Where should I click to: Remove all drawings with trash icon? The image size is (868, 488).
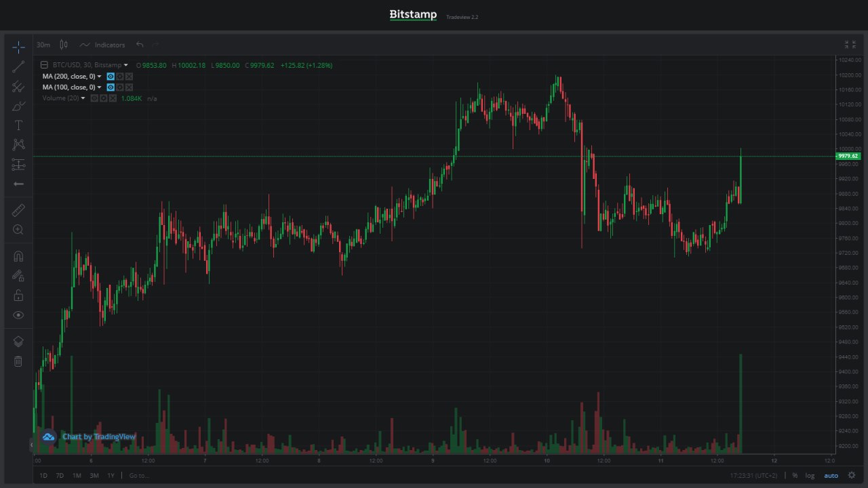tap(18, 362)
